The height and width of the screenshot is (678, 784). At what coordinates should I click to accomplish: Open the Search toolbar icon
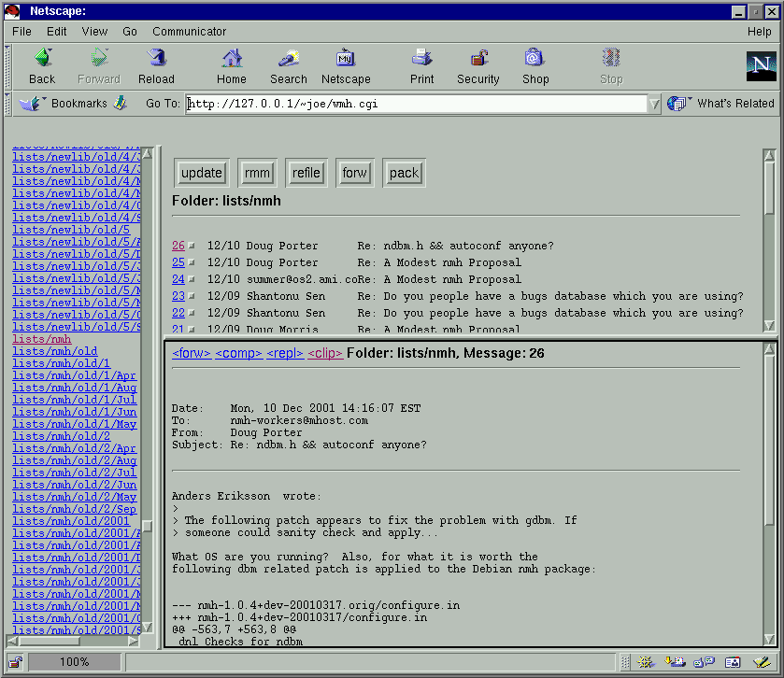[x=288, y=58]
